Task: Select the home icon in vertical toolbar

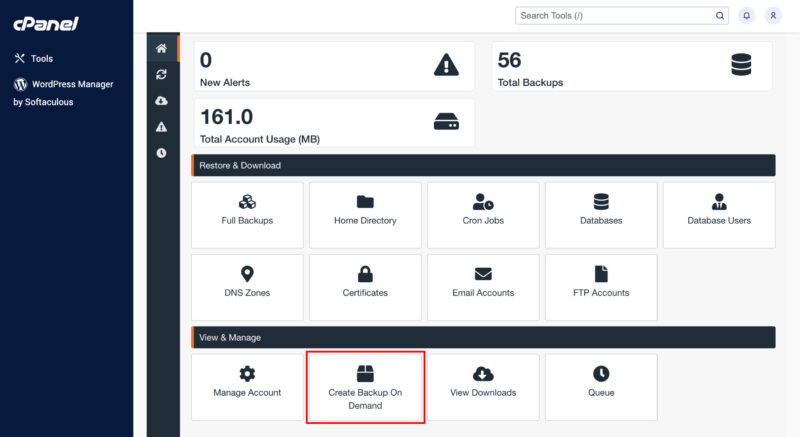Action: [x=162, y=48]
